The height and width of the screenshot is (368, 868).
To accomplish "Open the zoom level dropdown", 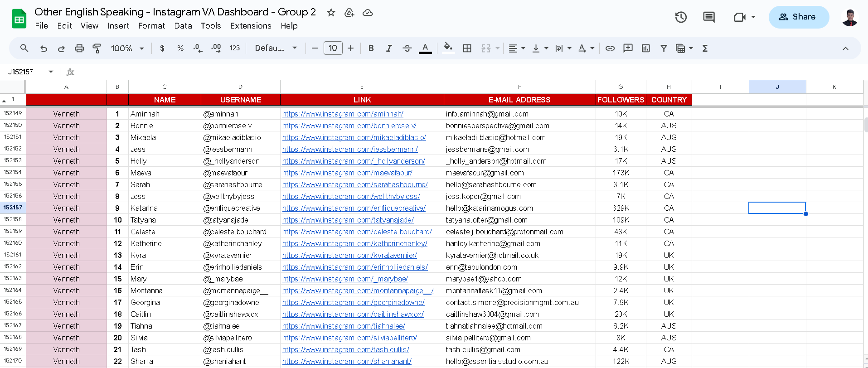I will tap(127, 48).
